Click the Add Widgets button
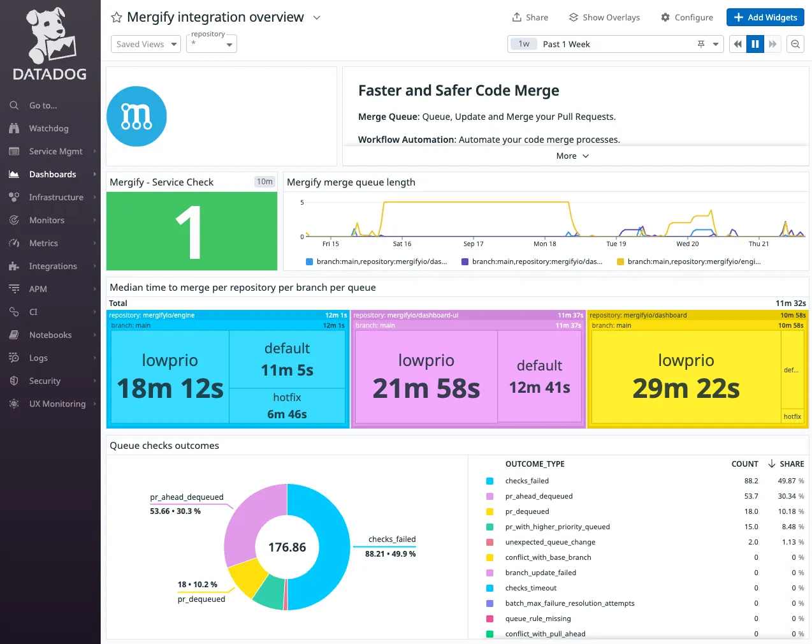The height and width of the screenshot is (644, 812). tap(765, 17)
